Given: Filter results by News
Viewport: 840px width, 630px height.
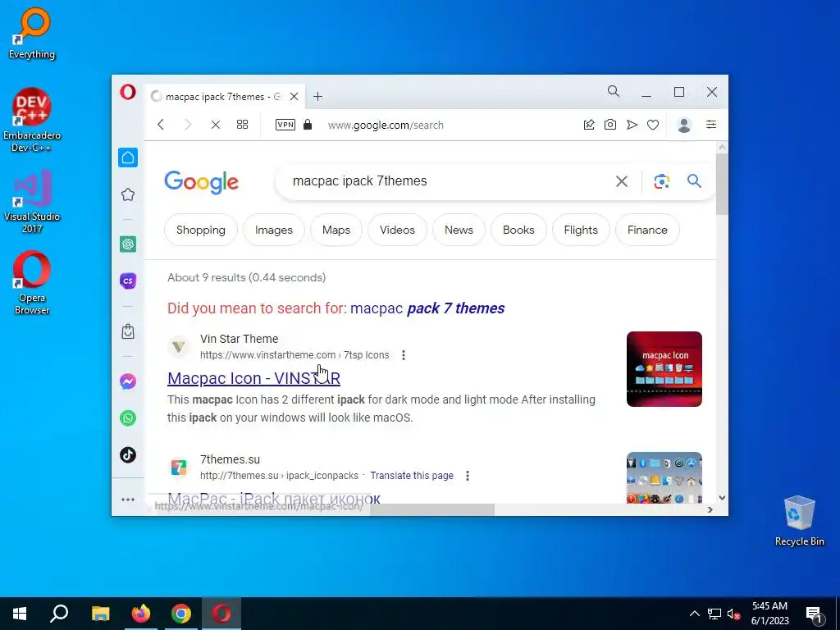Looking at the screenshot, I should 459,230.
